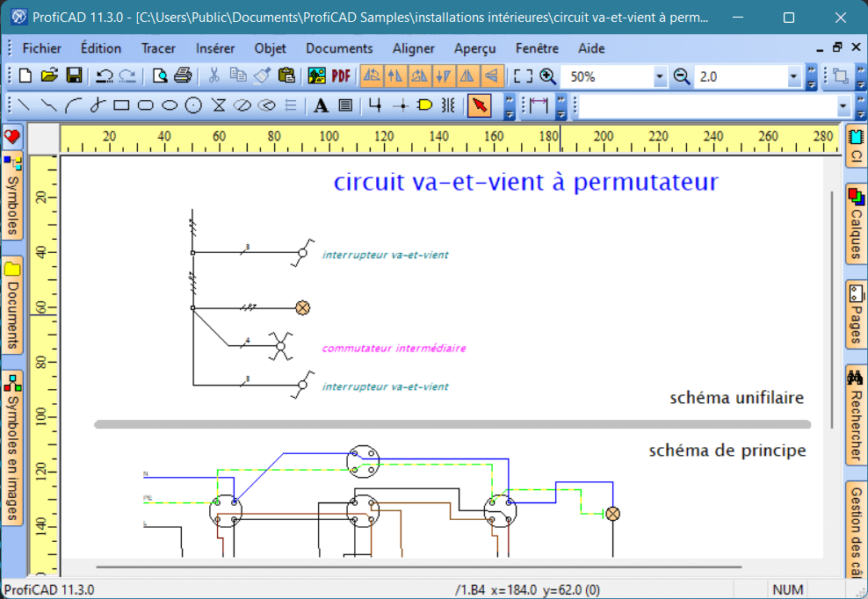The height and width of the screenshot is (599, 868).
Task: Create a new document with the blank page icon
Action: pyautogui.click(x=25, y=76)
